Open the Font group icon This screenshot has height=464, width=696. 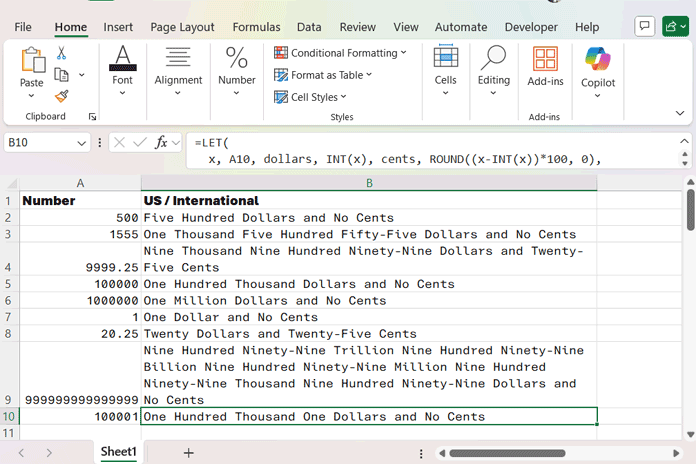pyautogui.click(x=123, y=58)
